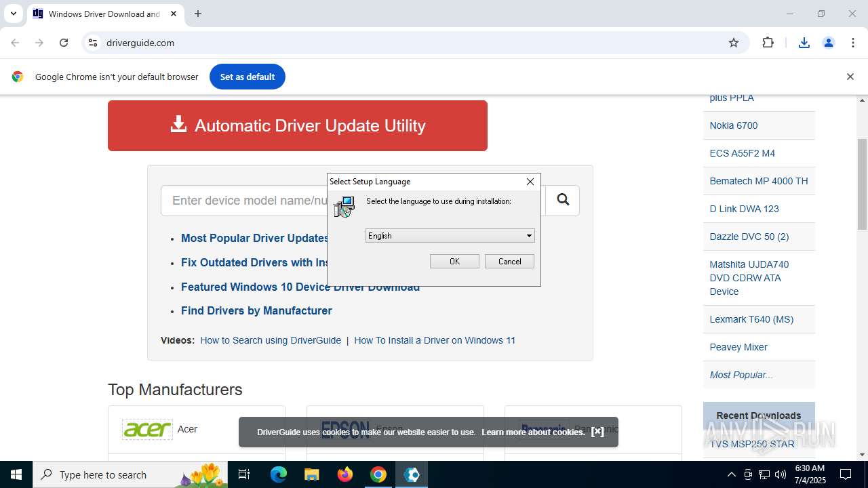
Task: Click the taskbar search box
Action: click(x=132, y=474)
